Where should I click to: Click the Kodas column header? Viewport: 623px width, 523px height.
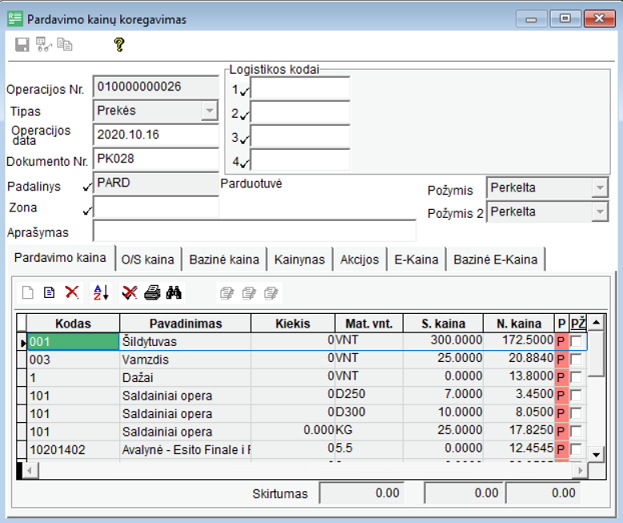73,324
